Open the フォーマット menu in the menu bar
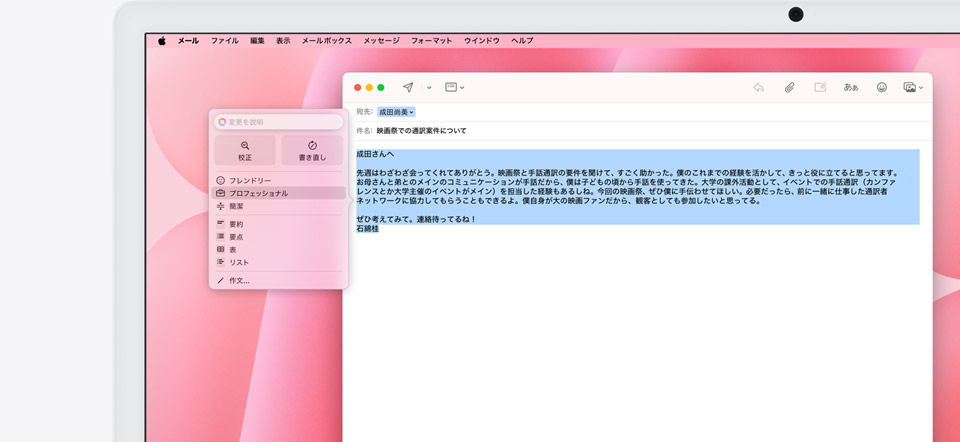 click(431, 41)
